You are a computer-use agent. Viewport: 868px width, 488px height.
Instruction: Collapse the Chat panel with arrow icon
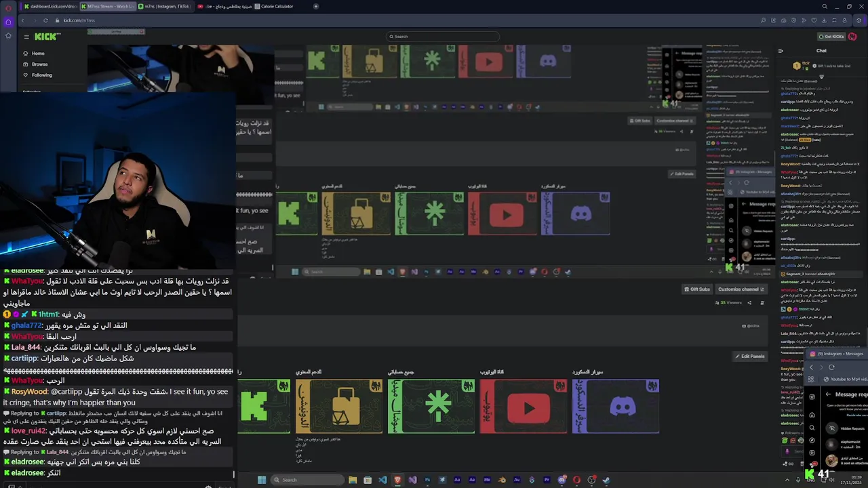click(x=781, y=51)
